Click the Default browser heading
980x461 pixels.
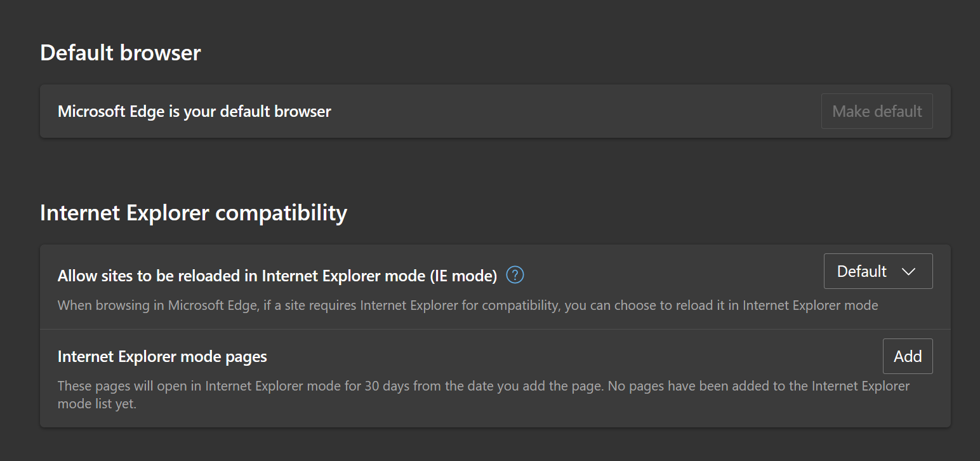point(121,53)
